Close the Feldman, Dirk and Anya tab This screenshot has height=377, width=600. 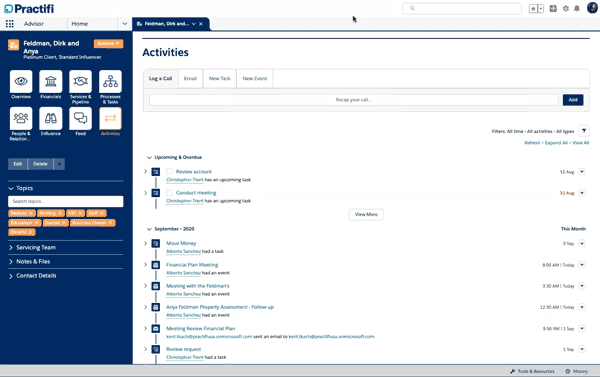[201, 24]
